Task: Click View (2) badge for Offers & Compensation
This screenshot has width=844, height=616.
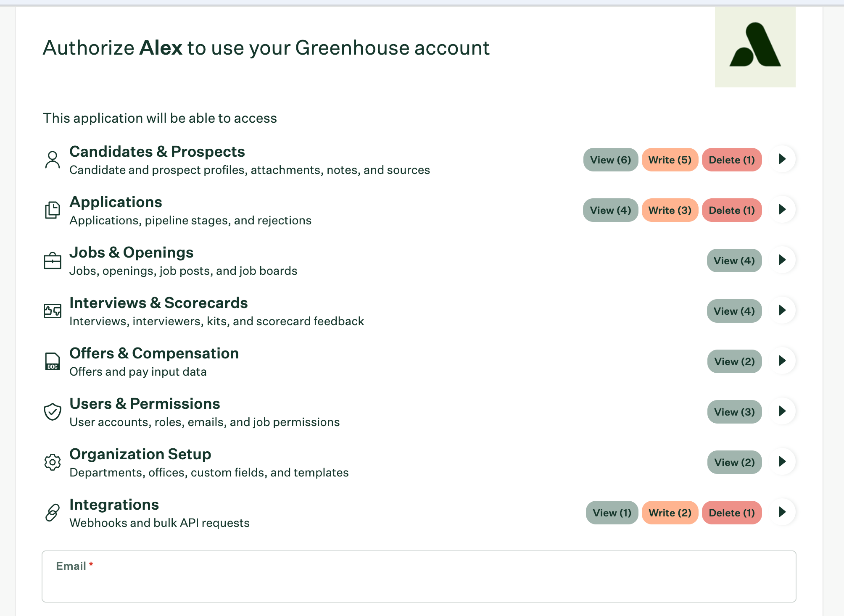Action: 735,361
